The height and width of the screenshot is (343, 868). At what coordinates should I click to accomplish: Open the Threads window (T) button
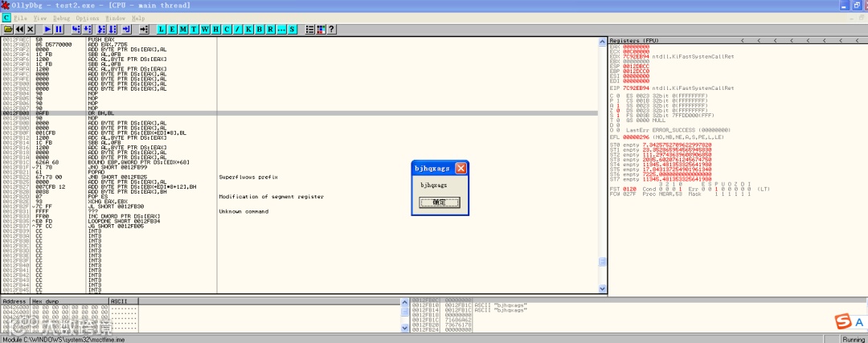(194, 30)
